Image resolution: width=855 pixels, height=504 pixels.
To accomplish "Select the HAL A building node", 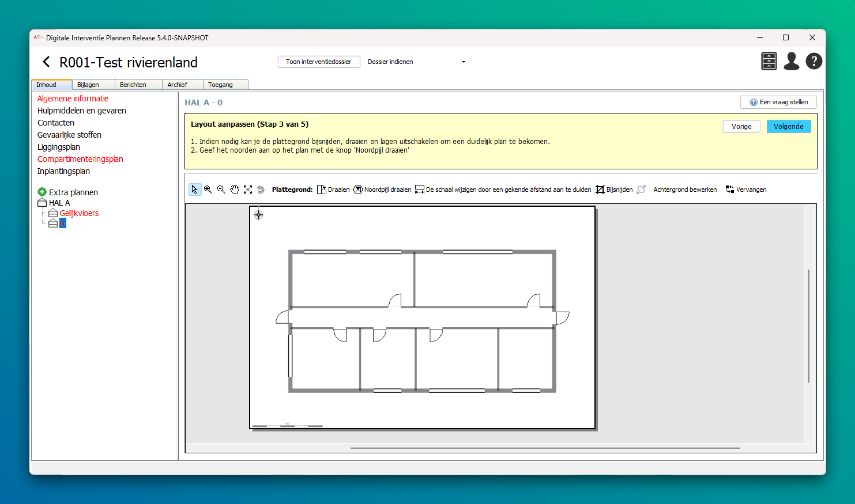I will click(x=54, y=203).
